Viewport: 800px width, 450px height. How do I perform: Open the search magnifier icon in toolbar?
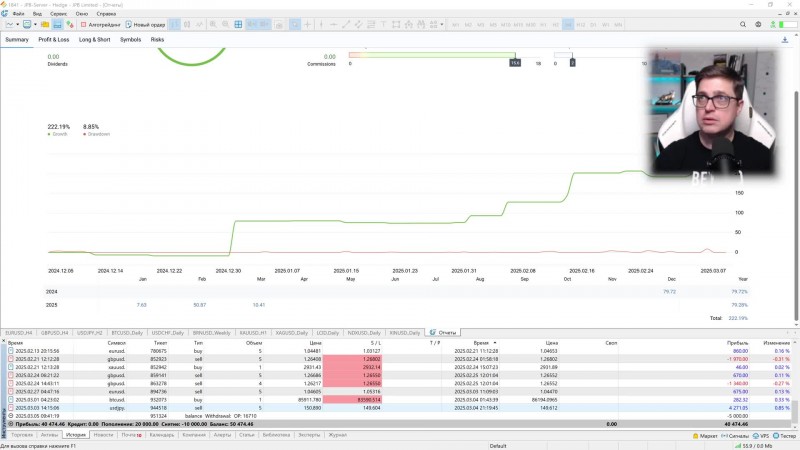click(x=743, y=24)
